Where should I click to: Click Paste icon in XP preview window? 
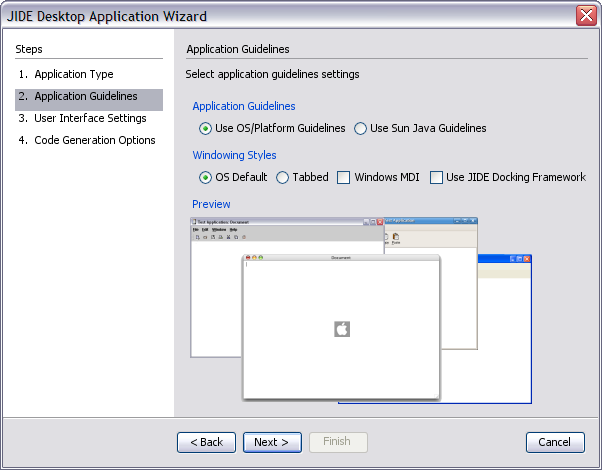pos(396,238)
